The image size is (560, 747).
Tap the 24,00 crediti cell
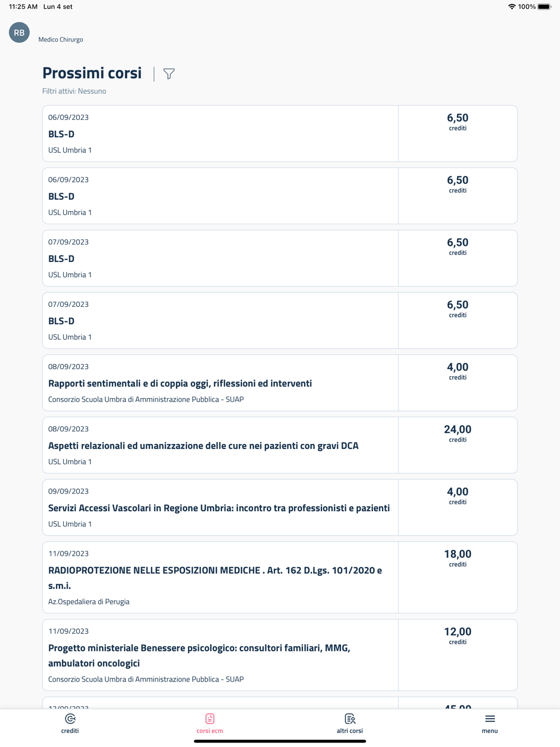pos(458,433)
